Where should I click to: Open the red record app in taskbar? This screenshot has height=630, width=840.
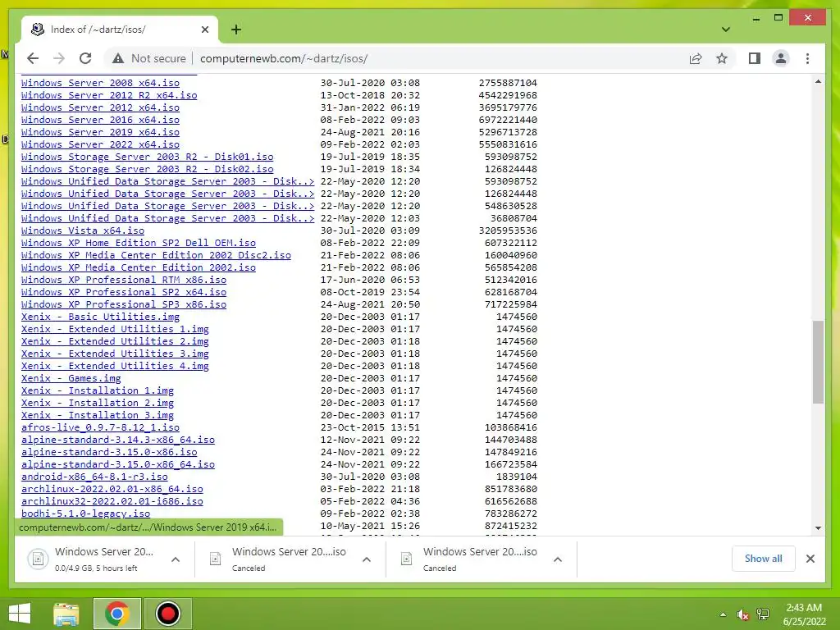(167, 614)
